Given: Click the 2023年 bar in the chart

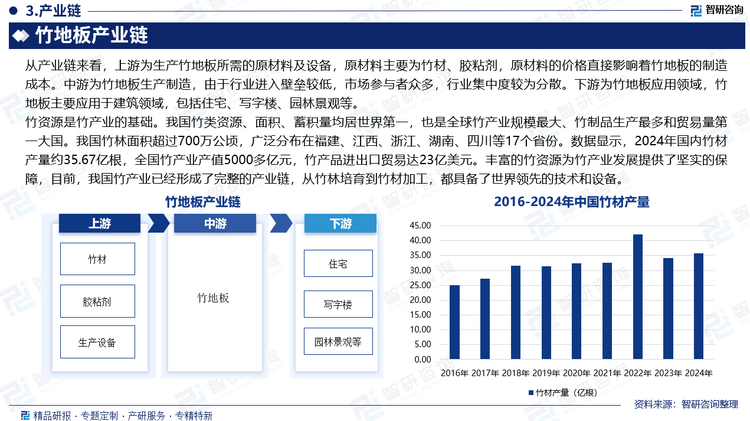Looking at the screenshot, I should pyautogui.click(x=668, y=309).
